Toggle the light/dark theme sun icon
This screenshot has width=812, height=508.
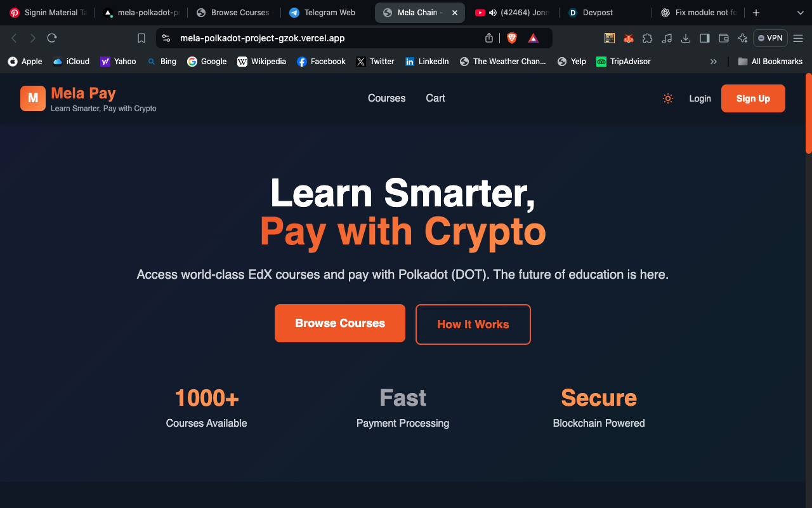(x=667, y=98)
